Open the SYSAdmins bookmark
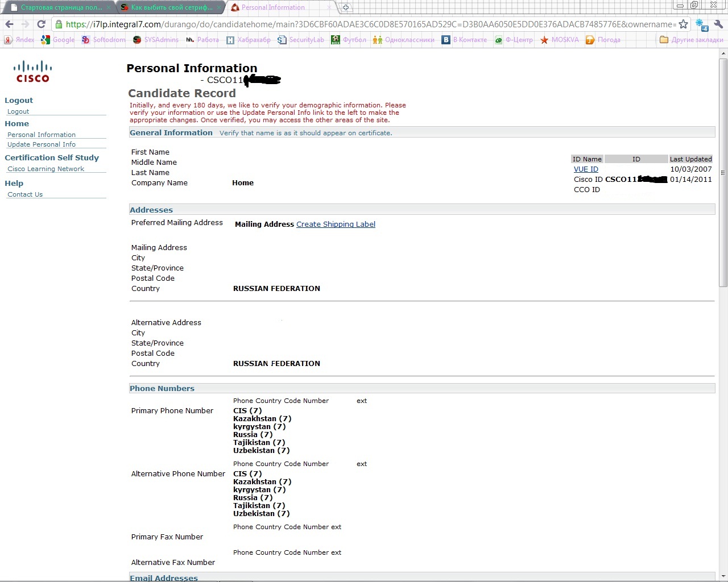The width and height of the screenshot is (728, 582). tap(155, 40)
